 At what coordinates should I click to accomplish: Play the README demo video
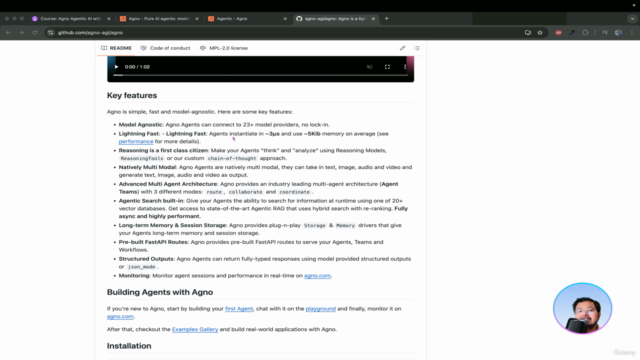tap(116, 67)
